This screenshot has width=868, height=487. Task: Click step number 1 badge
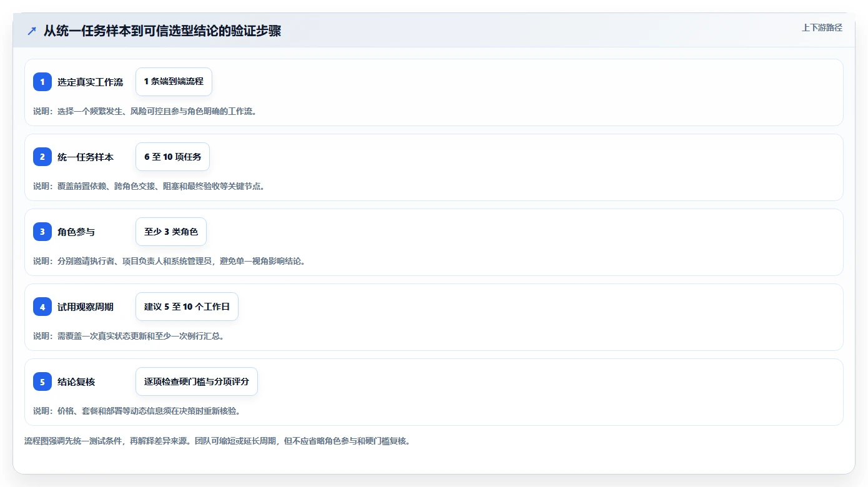click(42, 82)
